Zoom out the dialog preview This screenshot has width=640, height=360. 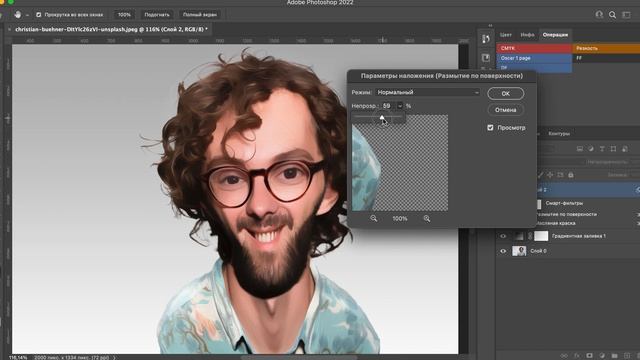click(x=373, y=218)
